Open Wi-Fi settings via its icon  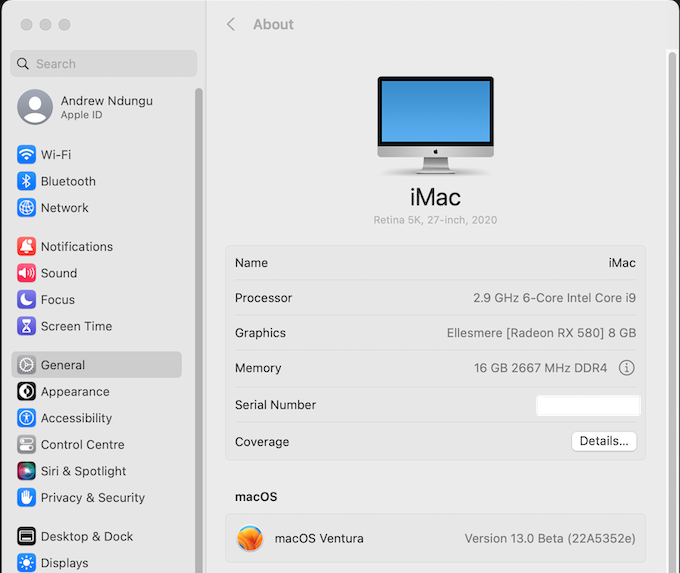coord(26,154)
